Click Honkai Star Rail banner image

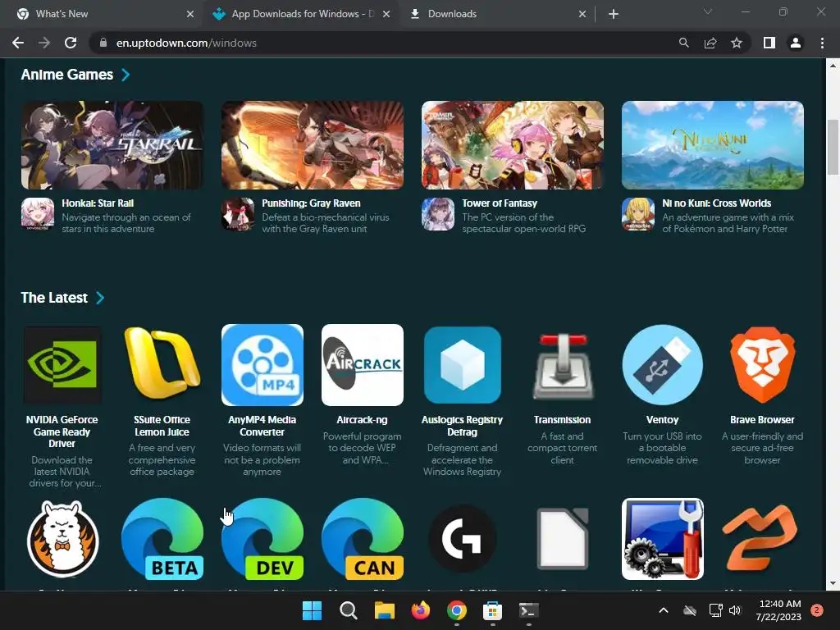coord(112,145)
